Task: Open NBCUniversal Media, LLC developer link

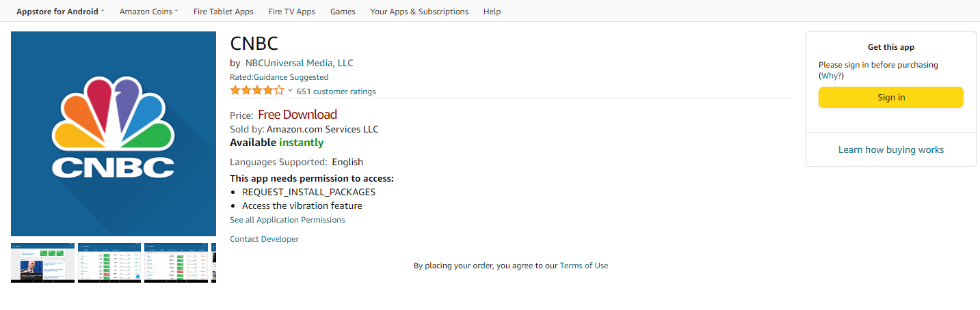Action: click(299, 63)
